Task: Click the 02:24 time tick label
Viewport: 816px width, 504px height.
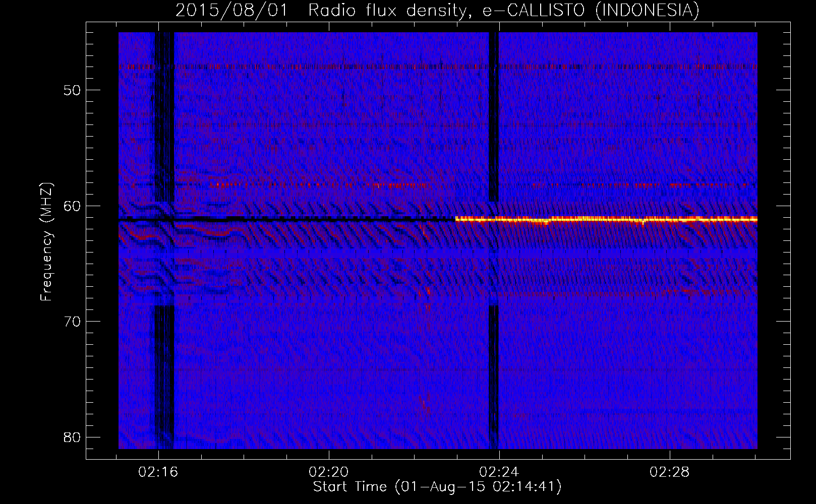Action: coord(499,472)
